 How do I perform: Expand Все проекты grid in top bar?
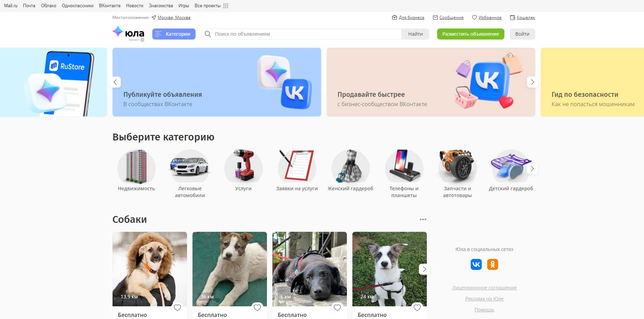tap(225, 6)
